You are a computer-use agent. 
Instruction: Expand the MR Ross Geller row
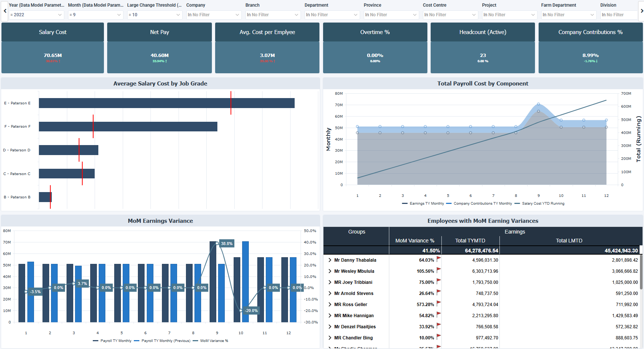click(330, 305)
